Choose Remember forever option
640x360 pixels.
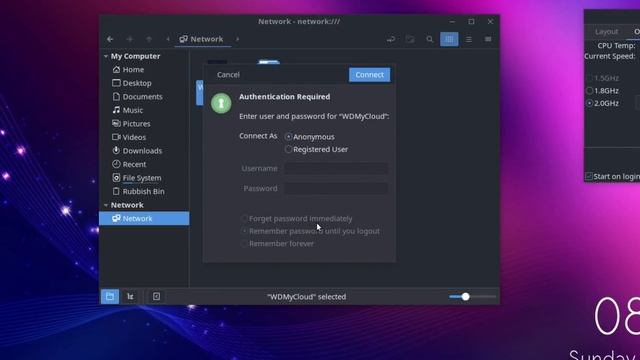pyautogui.click(x=278, y=244)
